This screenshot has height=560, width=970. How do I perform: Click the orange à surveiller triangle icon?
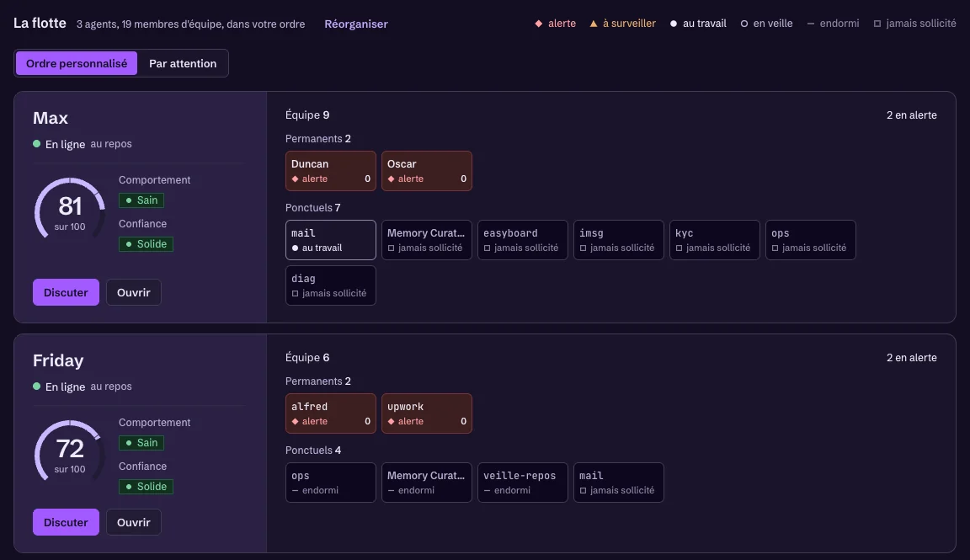[x=594, y=24]
